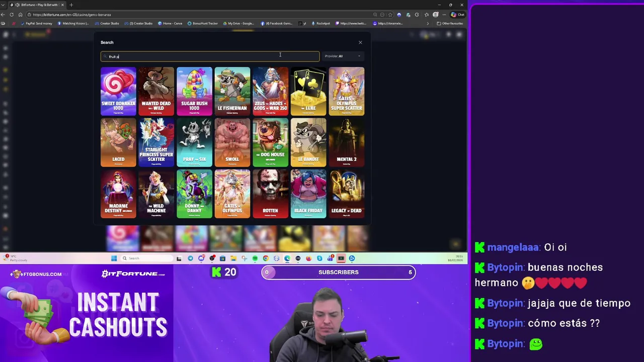Viewport: 644px width, 362px height.
Task: Open the browser tab list chevron
Action: pos(3,5)
